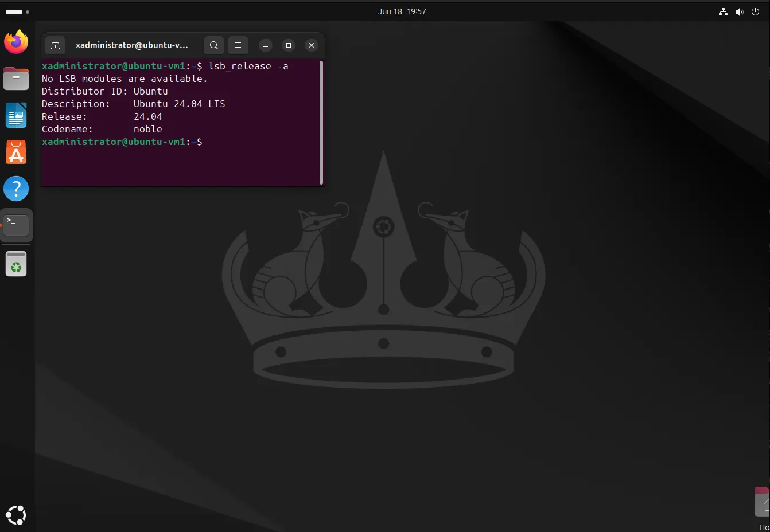The height and width of the screenshot is (532, 770).
Task: Open the App Center dock icon
Action: coord(16,152)
